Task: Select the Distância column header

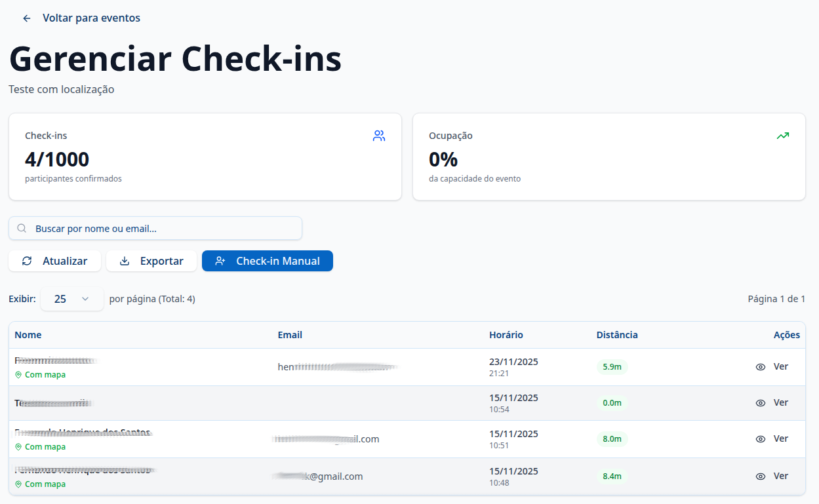Action: pyautogui.click(x=616, y=335)
